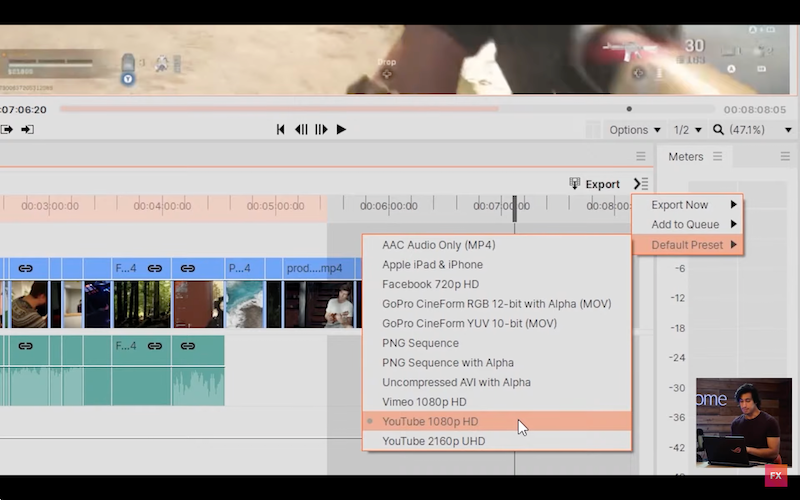Click the timeline playhead marker
Image resolution: width=800 pixels, height=500 pixels.
[x=514, y=209]
